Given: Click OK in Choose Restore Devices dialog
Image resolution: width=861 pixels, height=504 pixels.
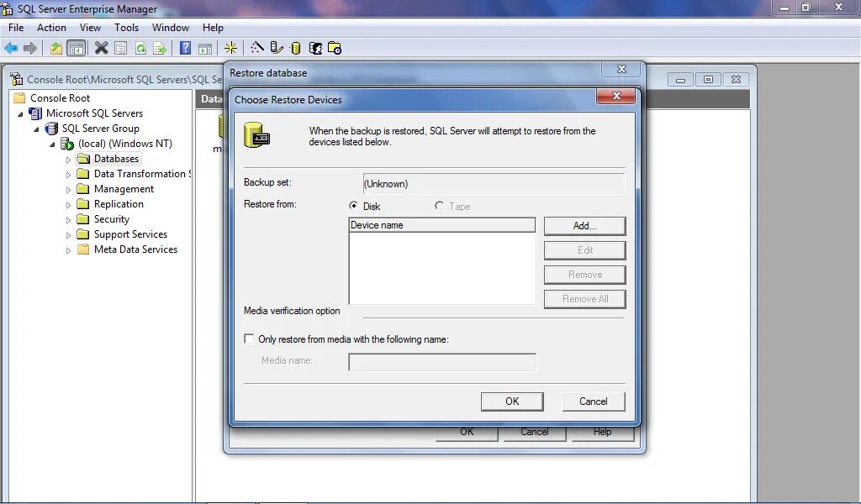Looking at the screenshot, I should coord(512,402).
